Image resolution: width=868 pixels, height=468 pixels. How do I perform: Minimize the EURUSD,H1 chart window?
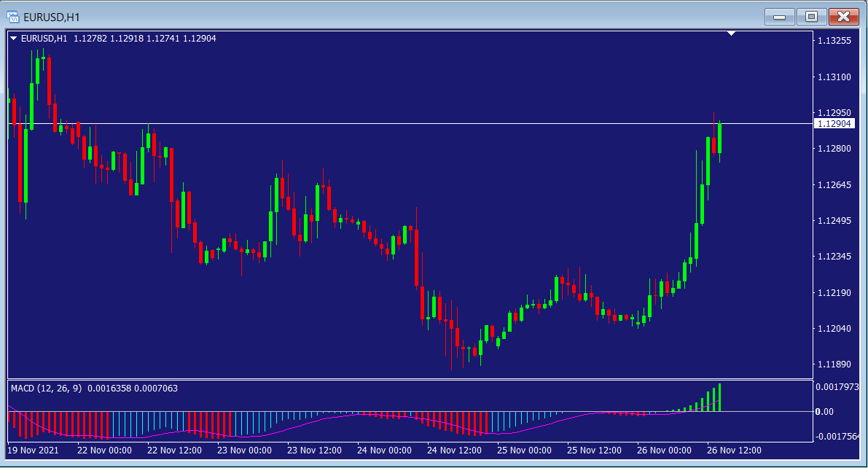click(779, 16)
